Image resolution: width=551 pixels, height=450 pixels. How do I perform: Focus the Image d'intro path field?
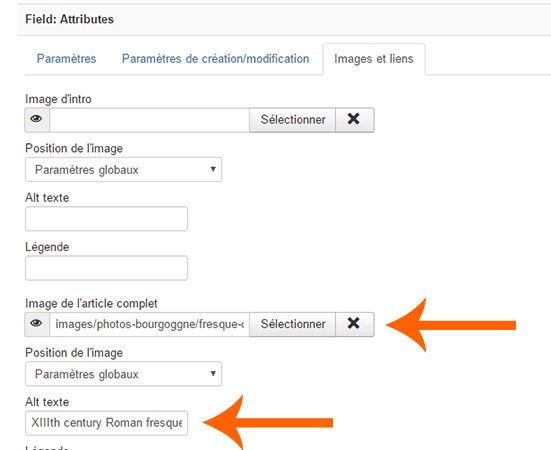point(149,120)
